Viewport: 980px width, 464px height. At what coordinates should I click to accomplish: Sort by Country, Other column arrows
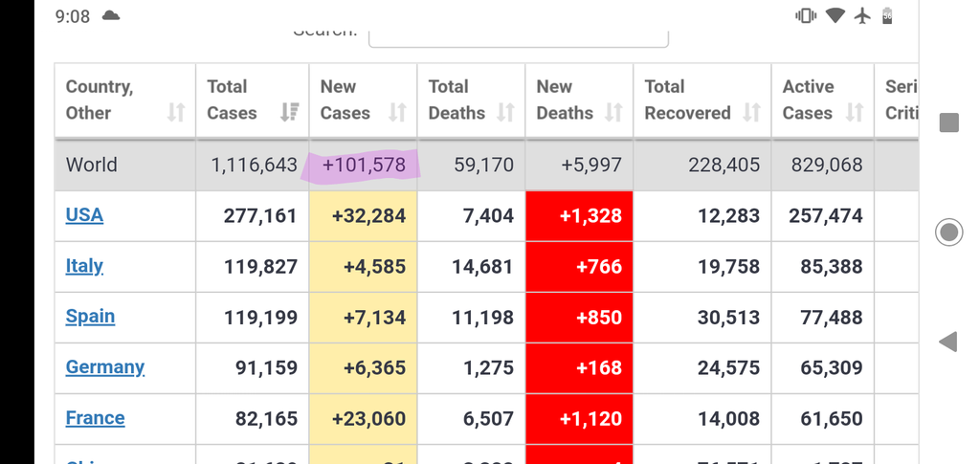point(176,112)
